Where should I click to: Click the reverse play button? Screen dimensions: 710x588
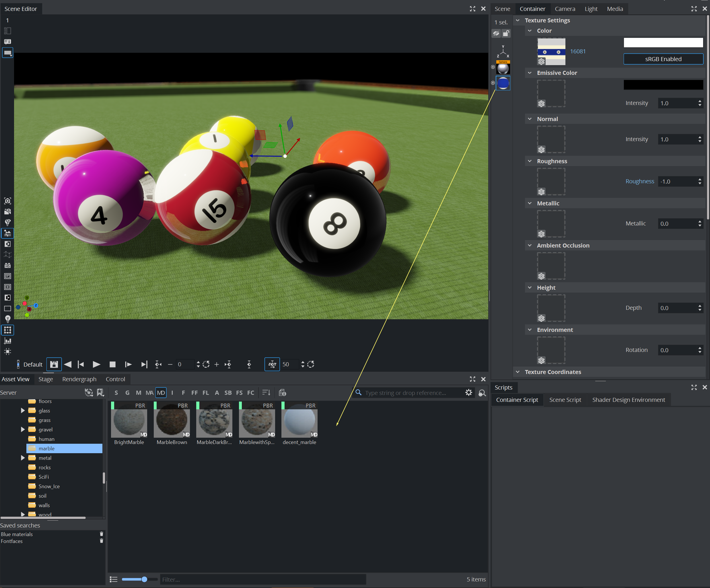[68, 364]
